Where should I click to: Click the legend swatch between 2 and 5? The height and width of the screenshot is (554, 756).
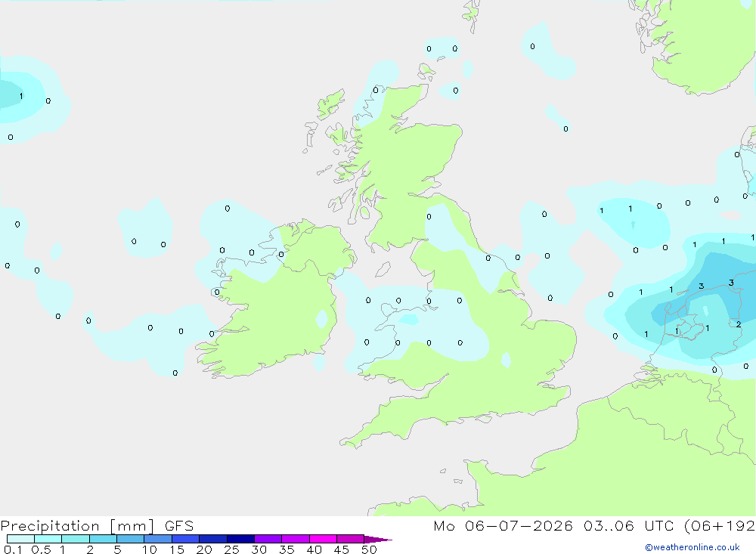click(x=103, y=539)
